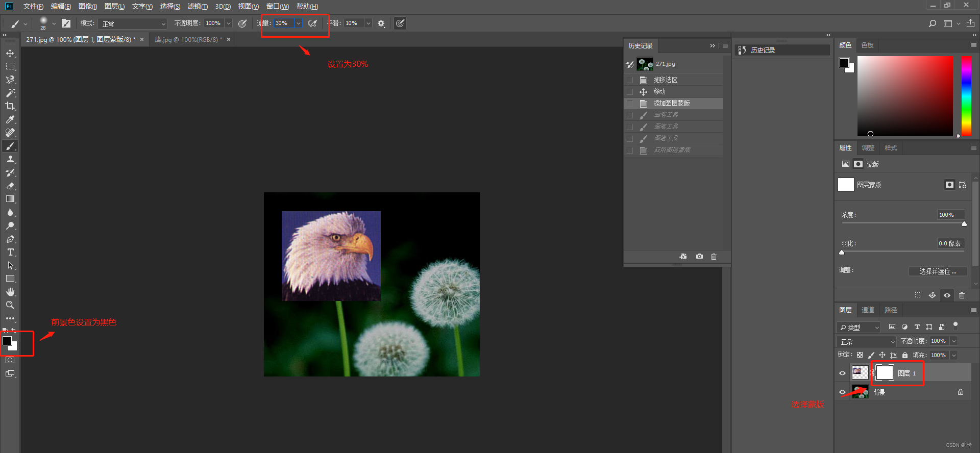Open opacity 100% dropdown arrow in options bar

point(229,23)
